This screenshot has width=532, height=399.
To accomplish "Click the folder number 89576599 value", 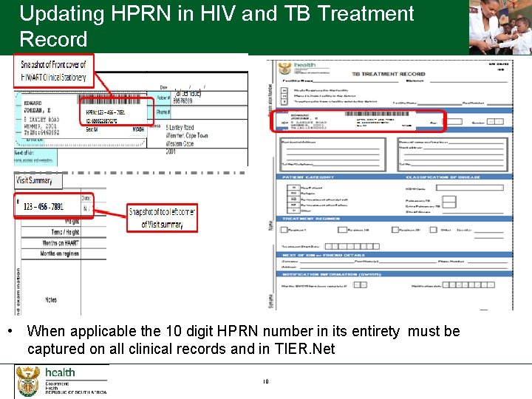I will click(183, 100).
